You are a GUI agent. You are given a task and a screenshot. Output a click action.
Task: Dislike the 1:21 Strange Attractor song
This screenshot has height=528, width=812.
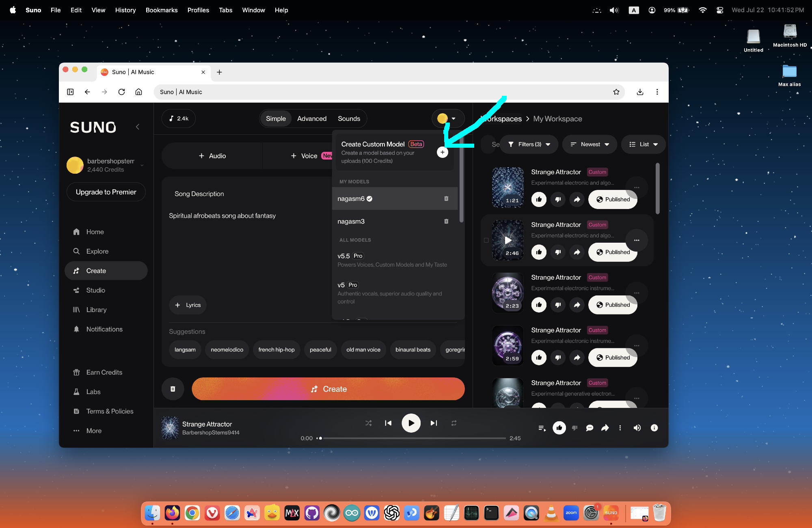click(x=558, y=199)
